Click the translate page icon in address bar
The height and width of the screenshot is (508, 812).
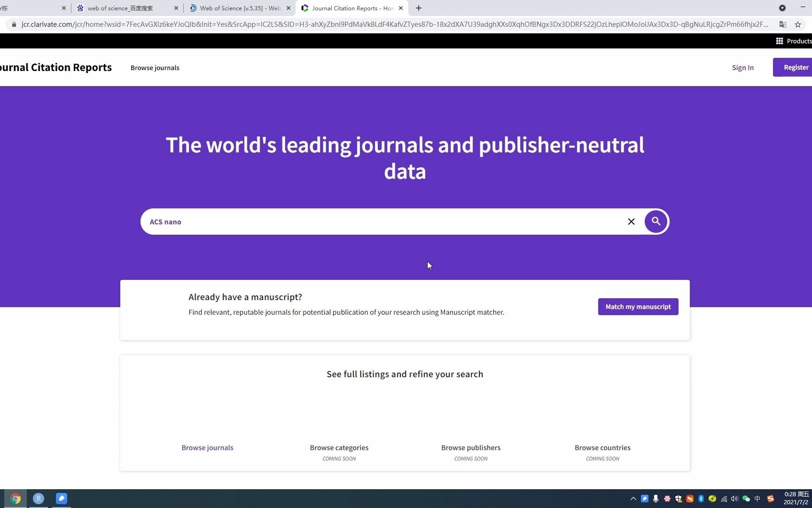tap(783, 24)
